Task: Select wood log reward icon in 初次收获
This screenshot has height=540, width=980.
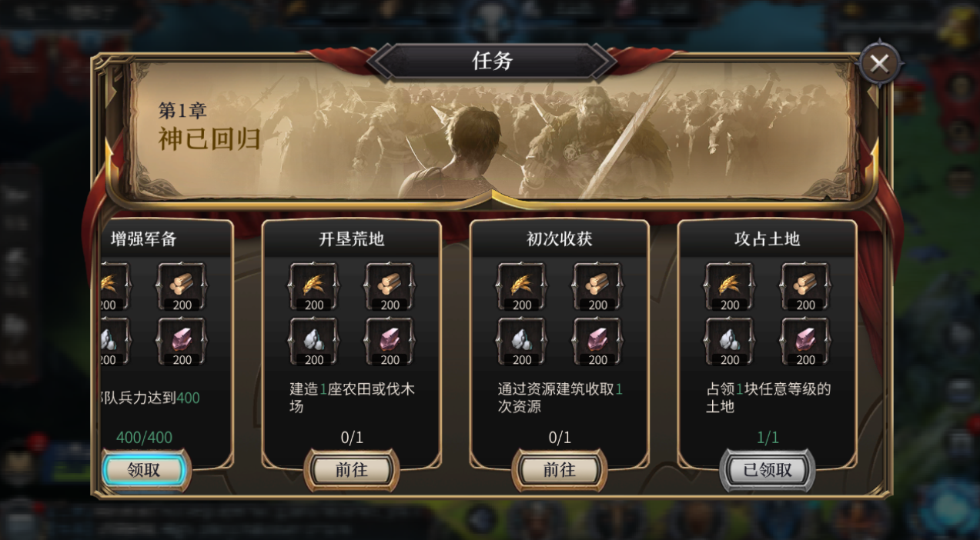Action: [597, 287]
